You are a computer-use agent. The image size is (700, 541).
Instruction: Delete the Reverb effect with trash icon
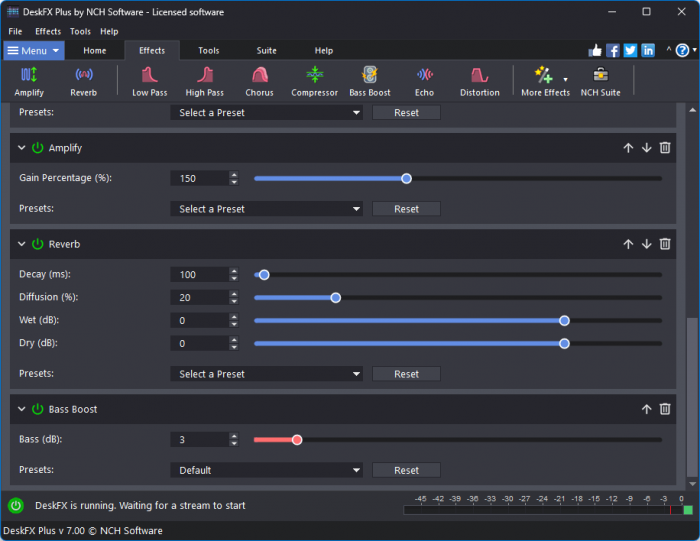[665, 244]
